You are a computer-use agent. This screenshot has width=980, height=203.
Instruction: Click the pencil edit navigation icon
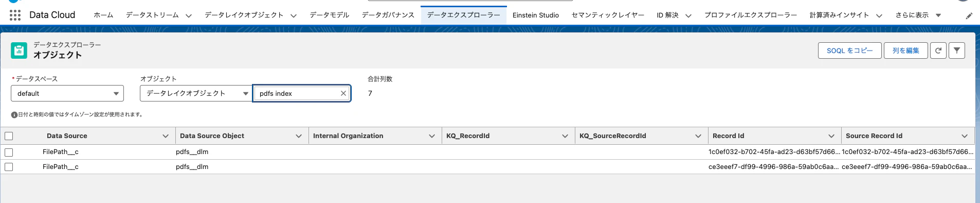[969, 15]
